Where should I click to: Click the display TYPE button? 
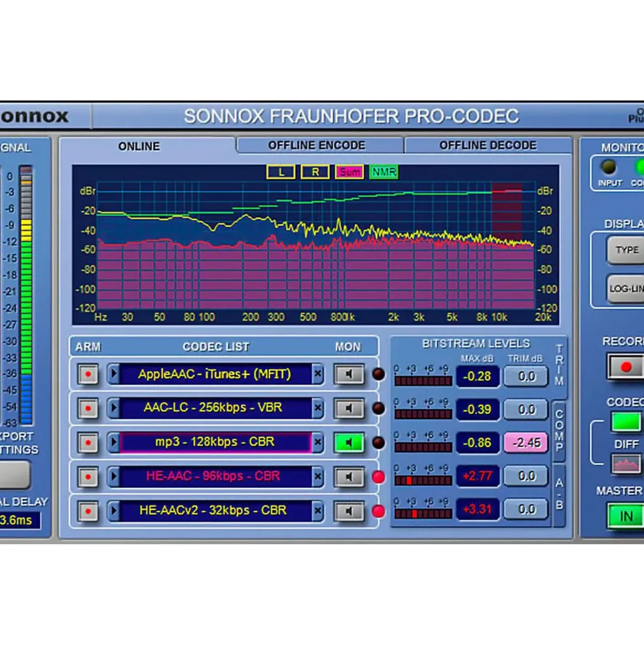pos(626,250)
